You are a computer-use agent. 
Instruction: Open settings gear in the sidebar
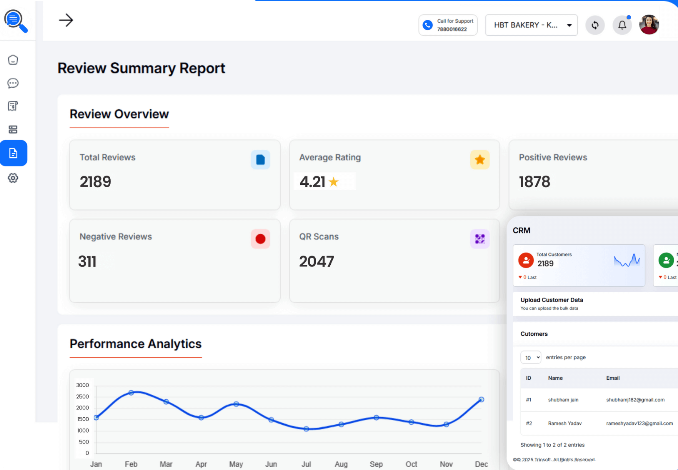[13, 178]
